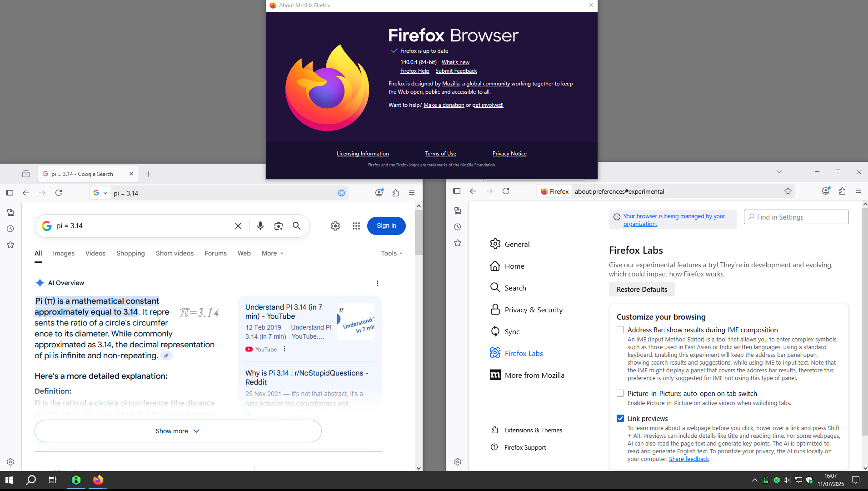Open the Forums results tab
868x491 pixels.
(x=215, y=254)
